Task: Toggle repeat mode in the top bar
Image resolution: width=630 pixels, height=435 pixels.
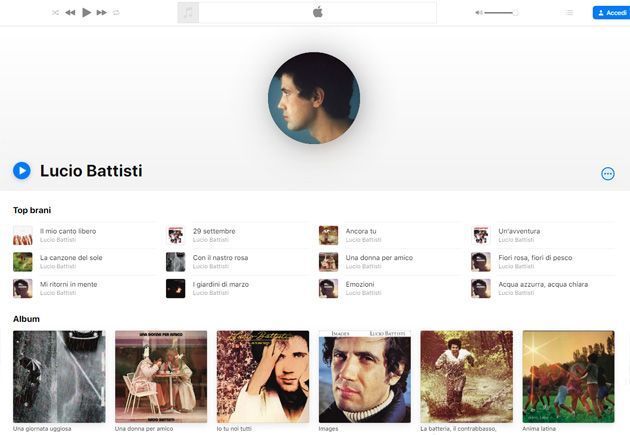Action: click(x=116, y=12)
